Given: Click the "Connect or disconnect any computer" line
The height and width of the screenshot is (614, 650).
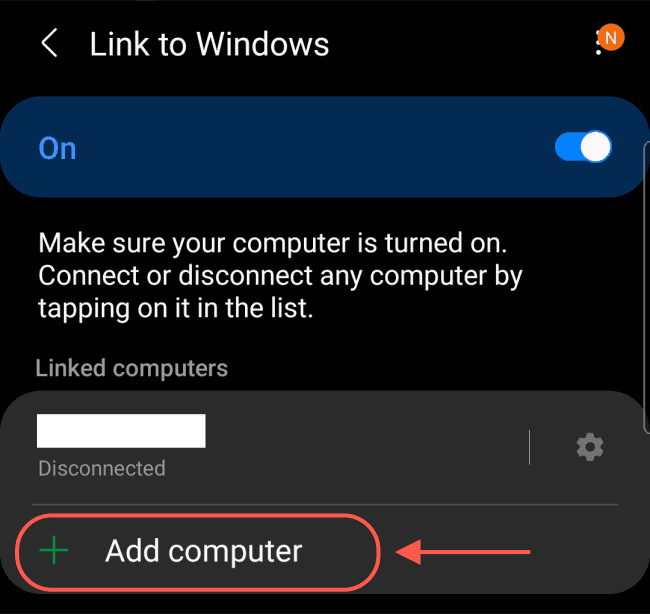Looking at the screenshot, I should click(x=280, y=276).
